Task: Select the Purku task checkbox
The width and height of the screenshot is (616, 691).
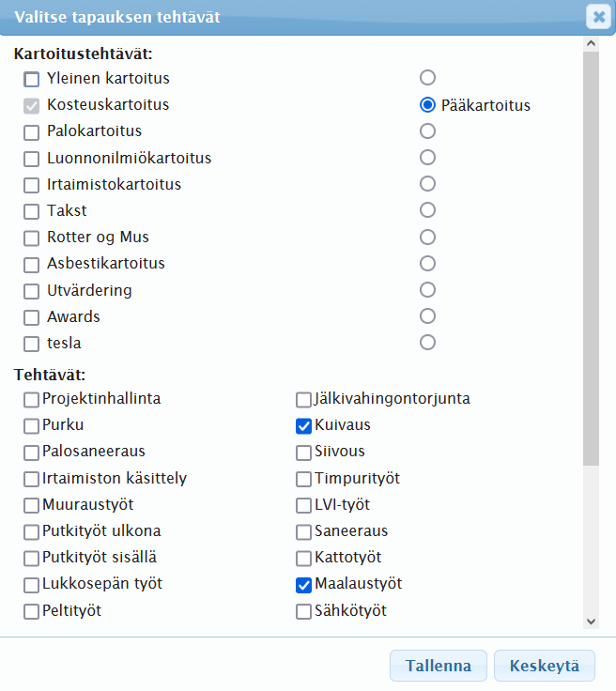Action: point(32,426)
